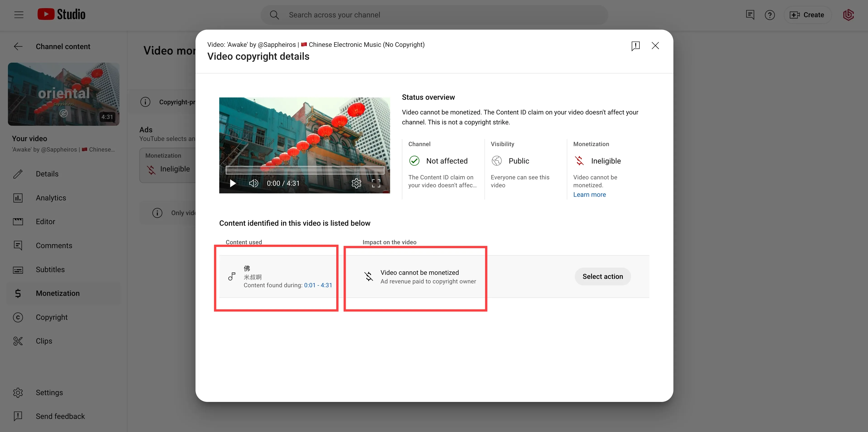Click the red Ineligible monetization icon in dialog
The image size is (868, 432).
pos(579,161)
